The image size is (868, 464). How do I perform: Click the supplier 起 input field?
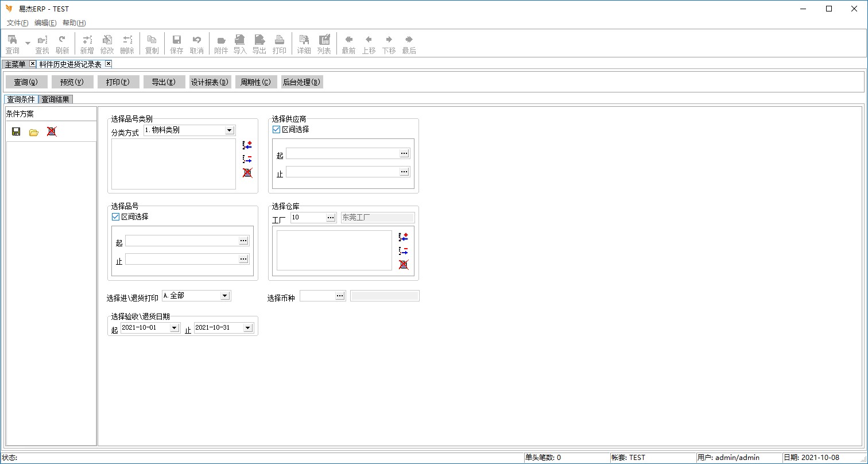pyautogui.click(x=343, y=153)
